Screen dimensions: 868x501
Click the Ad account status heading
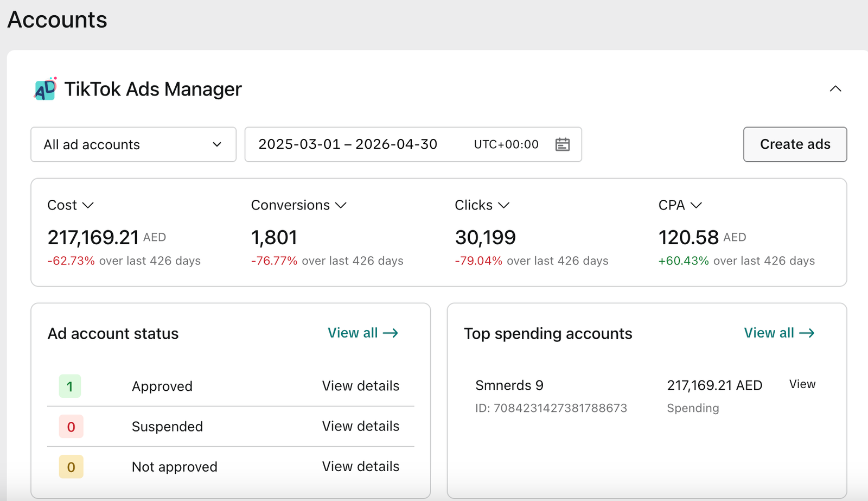point(113,333)
